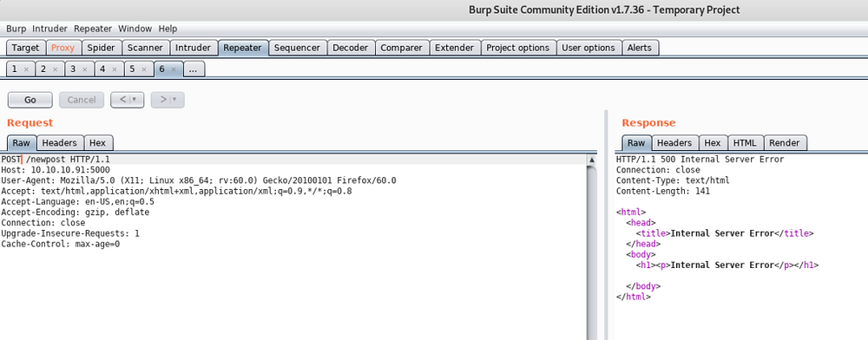
Task: Show the Response Render view
Action: click(785, 142)
